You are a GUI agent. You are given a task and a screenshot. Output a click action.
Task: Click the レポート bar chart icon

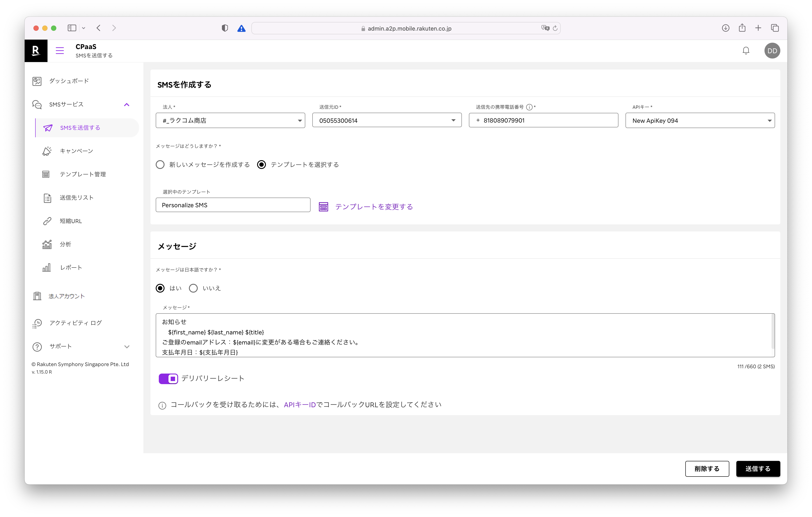pyautogui.click(x=47, y=267)
